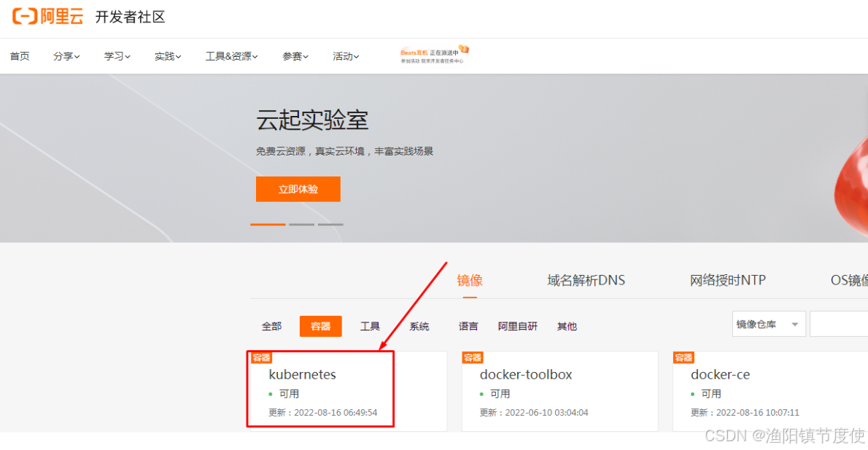Click 可用 status under docker-toolbox
Image resolution: width=868 pixels, height=450 pixels.
pyautogui.click(x=500, y=394)
